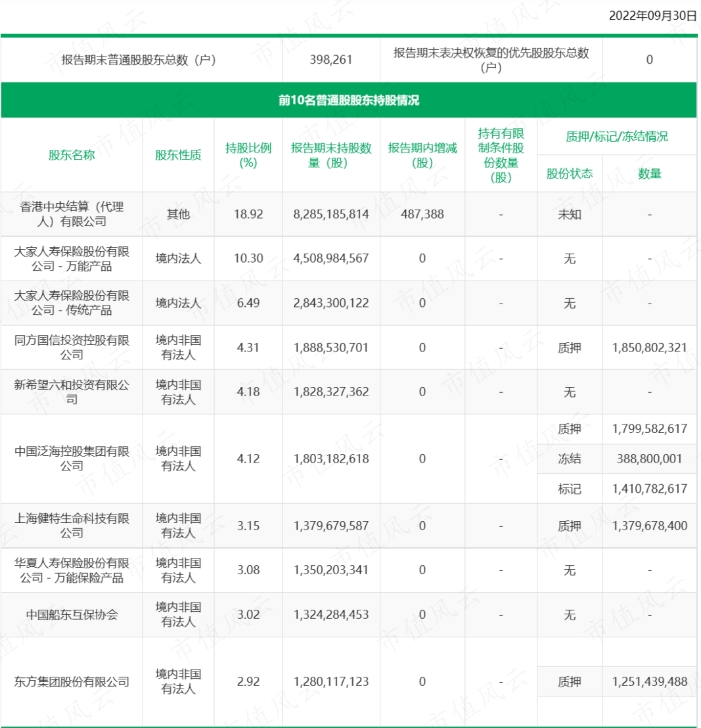The width and height of the screenshot is (701, 728).
Task: Select the share count 1,324,284,453
Action: 331,614
